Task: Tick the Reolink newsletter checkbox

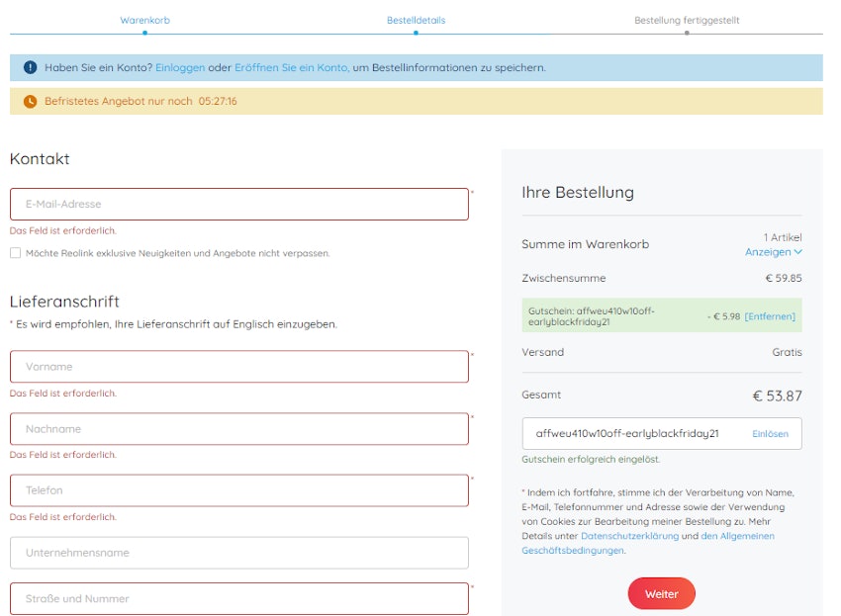Action: click(15, 253)
